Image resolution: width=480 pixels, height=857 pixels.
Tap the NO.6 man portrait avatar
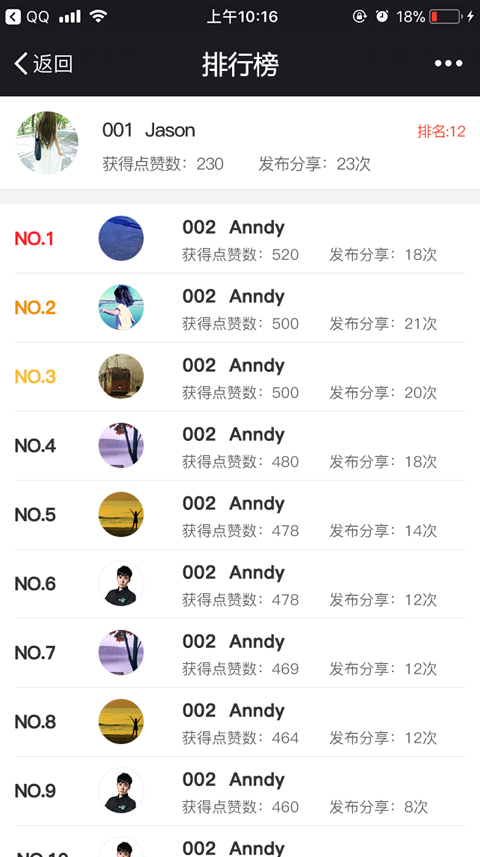(x=121, y=583)
